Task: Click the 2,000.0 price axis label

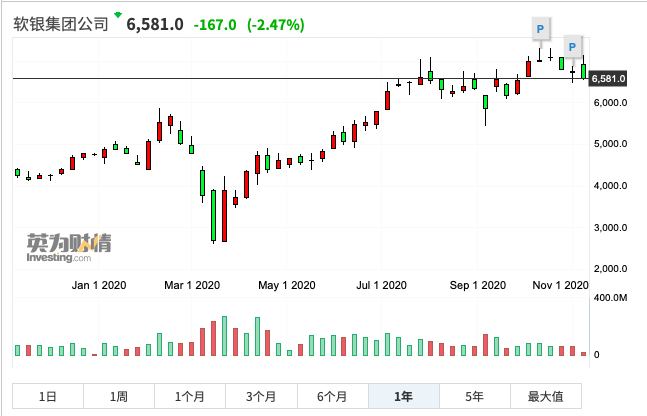Action: (610, 269)
